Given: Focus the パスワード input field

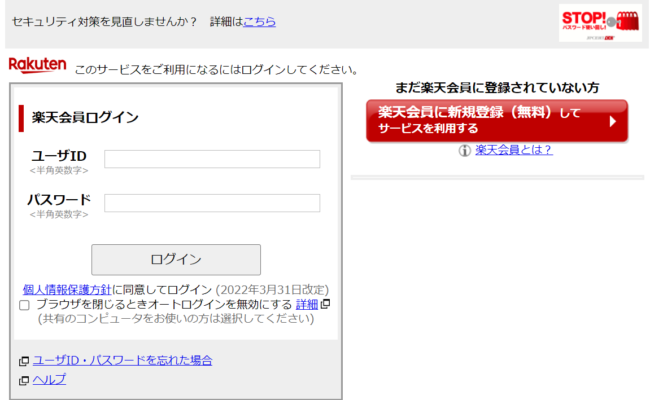Looking at the screenshot, I should (212, 203).
